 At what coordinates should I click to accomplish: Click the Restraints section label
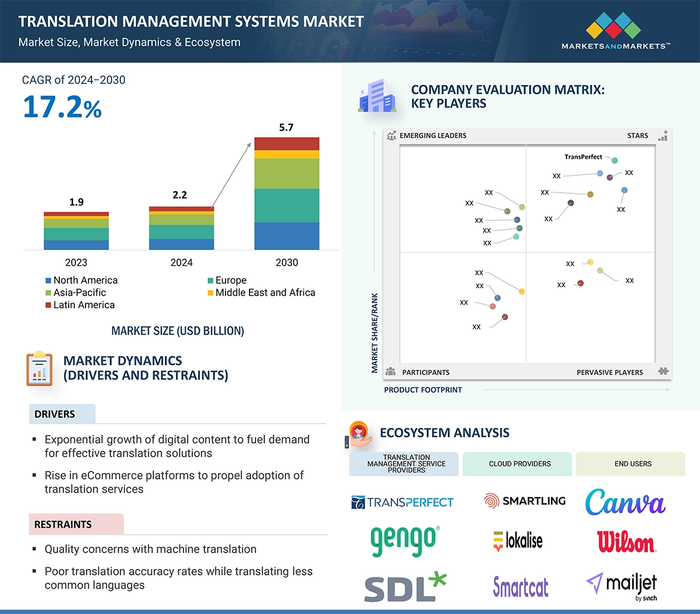point(63,524)
